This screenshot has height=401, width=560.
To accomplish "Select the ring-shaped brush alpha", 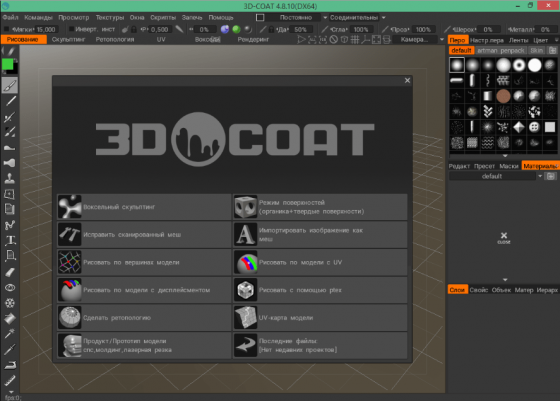I will click(x=519, y=65).
